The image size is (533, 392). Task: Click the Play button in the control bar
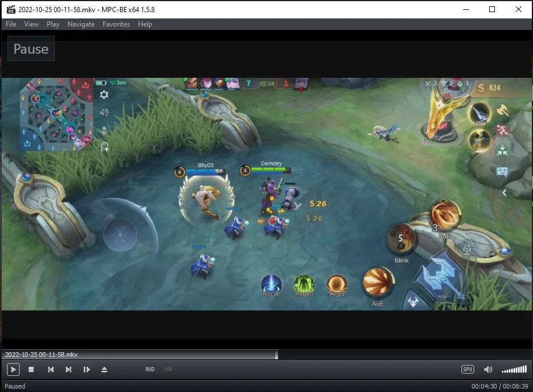[x=13, y=370]
